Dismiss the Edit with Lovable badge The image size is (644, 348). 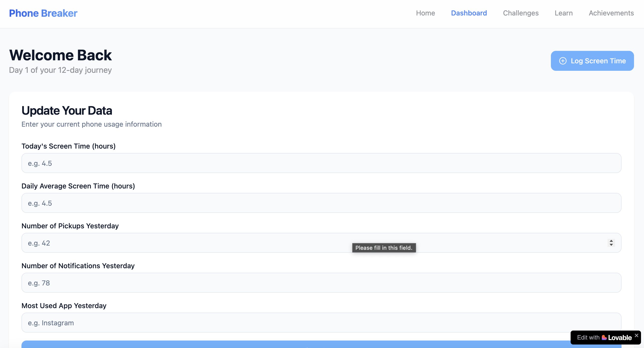(636, 335)
